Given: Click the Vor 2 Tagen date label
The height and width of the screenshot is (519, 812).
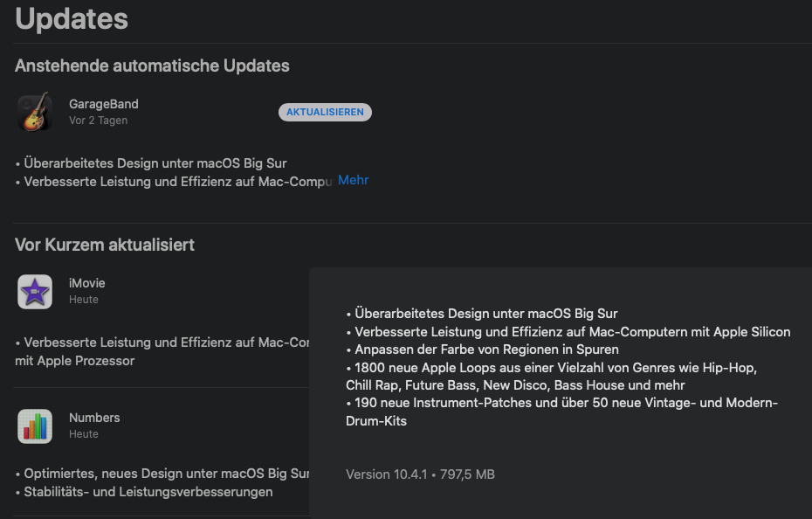Looking at the screenshot, I should point(98,121).
